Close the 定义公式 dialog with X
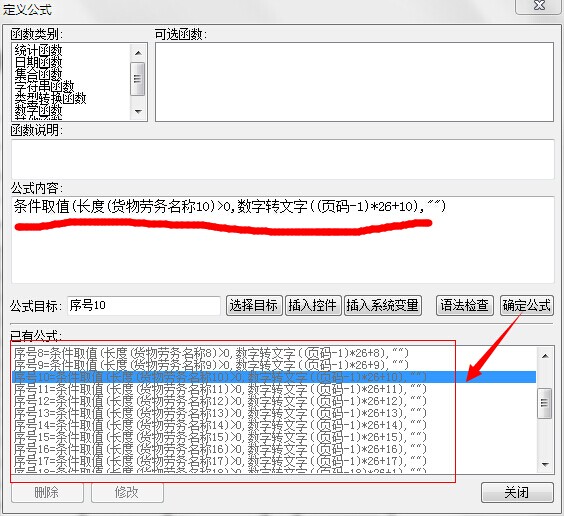This screenshot has width=564, height=516. 538,6
